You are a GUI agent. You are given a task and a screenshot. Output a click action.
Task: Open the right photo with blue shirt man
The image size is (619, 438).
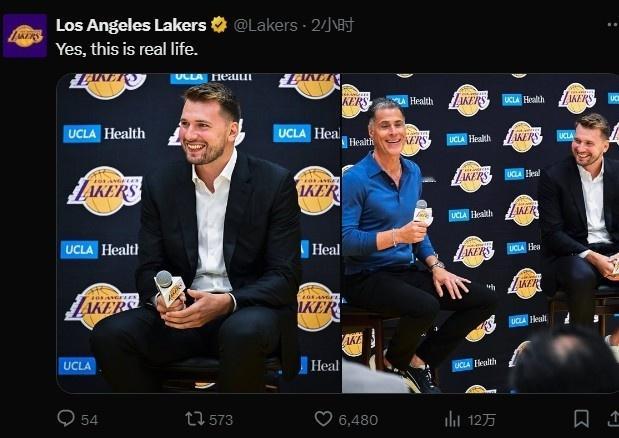tap(480, 233)
